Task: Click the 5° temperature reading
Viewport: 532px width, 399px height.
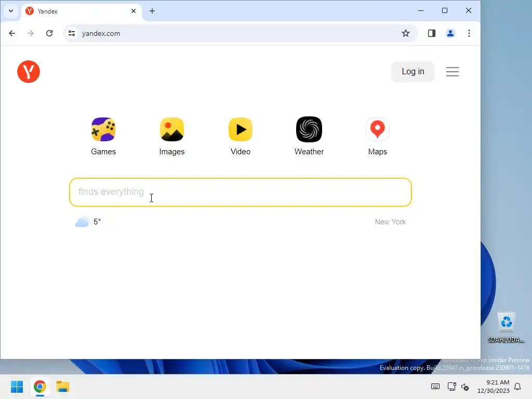Action: [97, 221]
